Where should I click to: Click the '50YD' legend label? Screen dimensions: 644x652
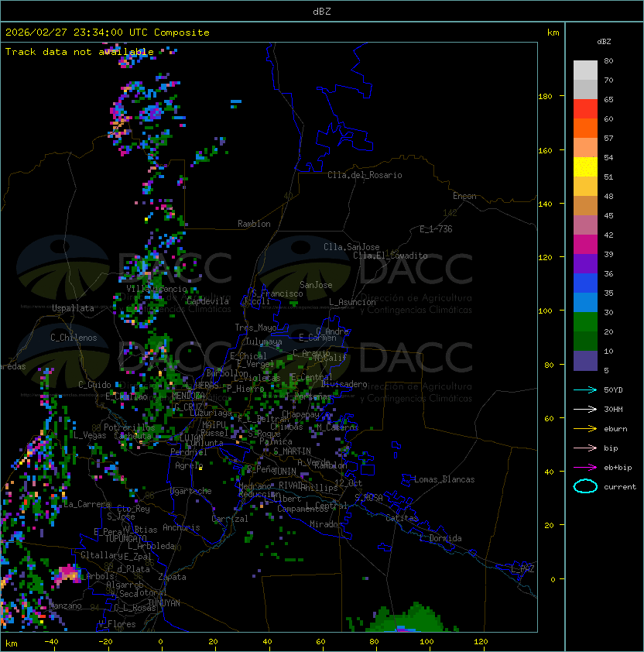coord(613,390)
